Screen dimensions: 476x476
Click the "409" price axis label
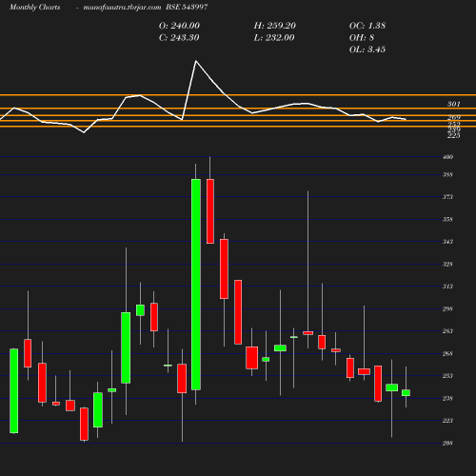tap(447, 157)
